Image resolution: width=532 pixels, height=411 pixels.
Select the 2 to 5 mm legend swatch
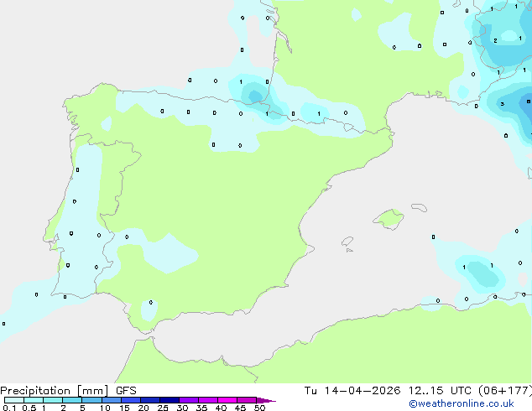(72, 400)
